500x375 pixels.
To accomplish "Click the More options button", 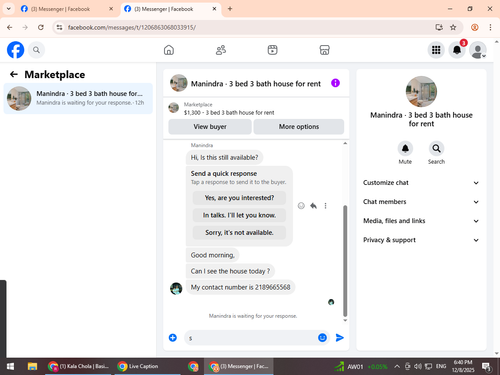I will tap(299, 127).
